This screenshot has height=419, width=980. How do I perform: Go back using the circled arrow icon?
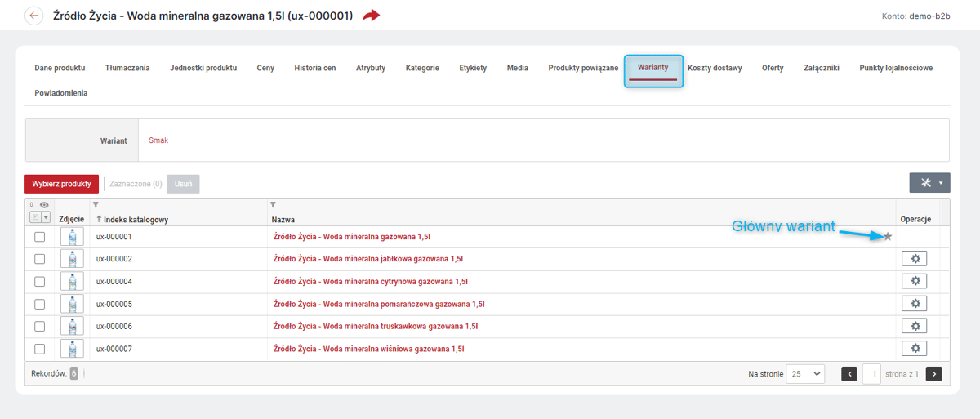coord(34,16)
